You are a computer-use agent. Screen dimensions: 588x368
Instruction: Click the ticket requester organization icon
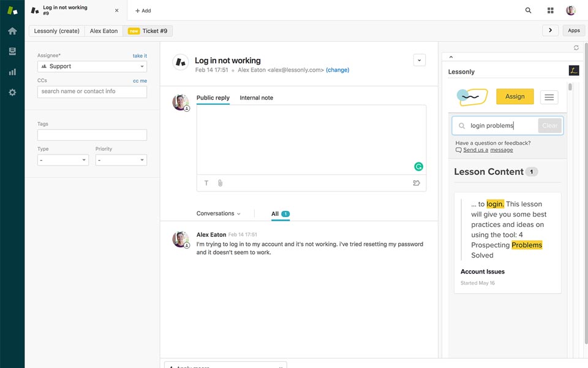click(180, 62)
